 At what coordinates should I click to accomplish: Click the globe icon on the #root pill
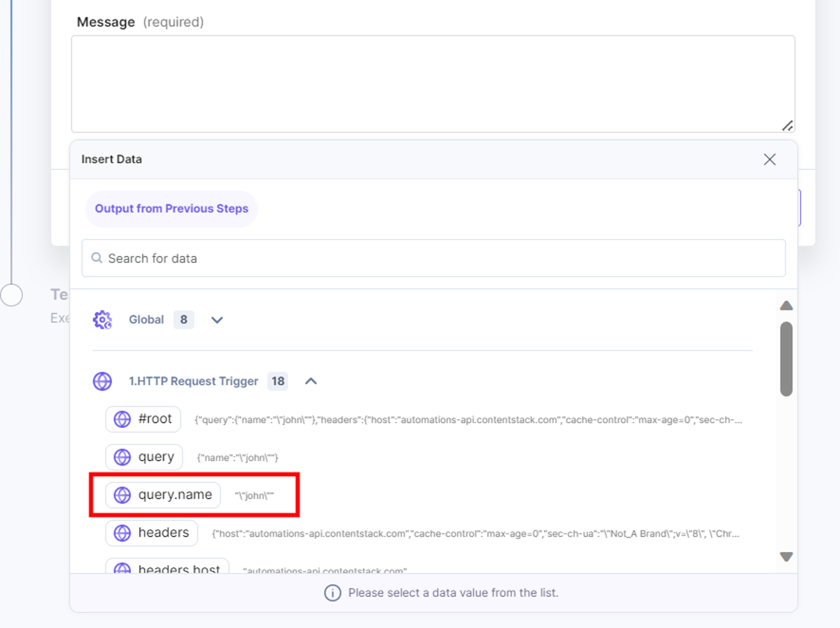click(122, 419)
